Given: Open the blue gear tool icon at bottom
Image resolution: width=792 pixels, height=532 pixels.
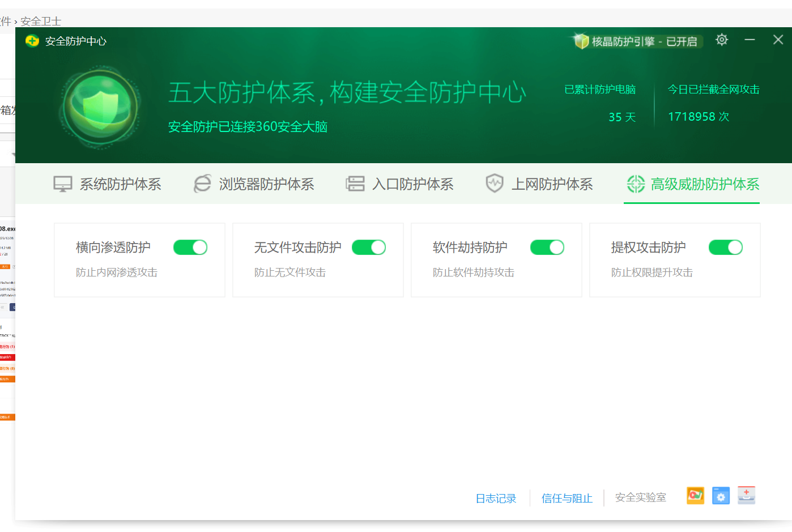Looking at the screenshot, I should pos(721,496).
